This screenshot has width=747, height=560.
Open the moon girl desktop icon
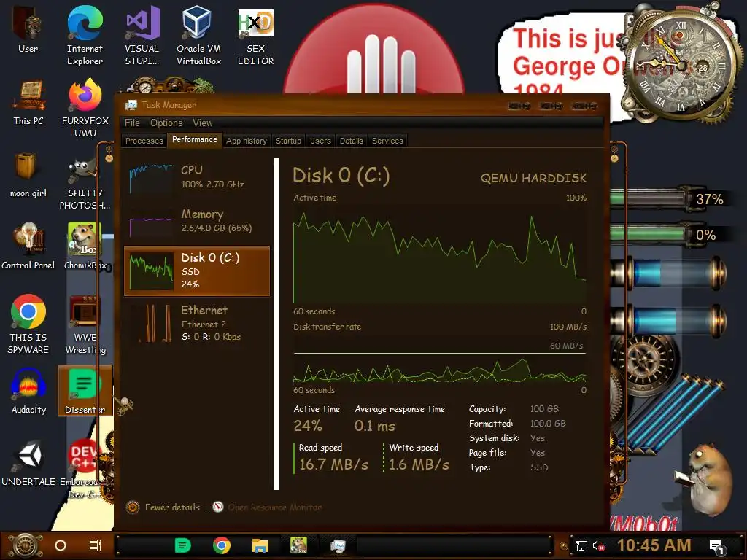pos(28,174)
